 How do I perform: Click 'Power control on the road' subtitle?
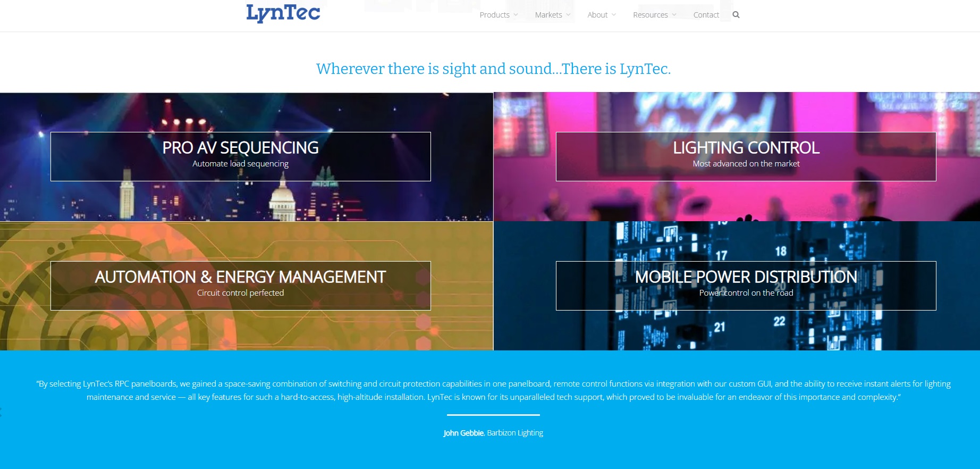(x=746, y=293)
